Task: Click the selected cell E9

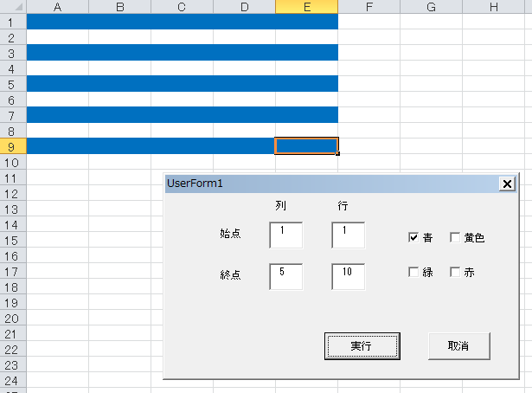Action: 306,145
